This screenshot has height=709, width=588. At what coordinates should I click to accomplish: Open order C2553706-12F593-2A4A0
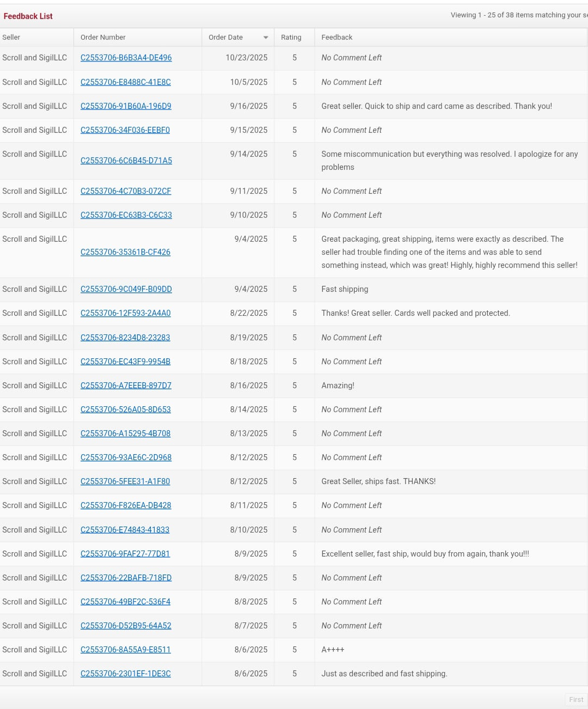click(125, 313)
